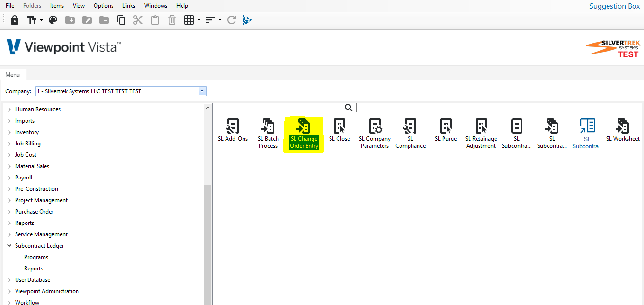Viewport: 644px width, 305px height.
Task: Select the Purchase Order tree item
Action: [35, 212]
